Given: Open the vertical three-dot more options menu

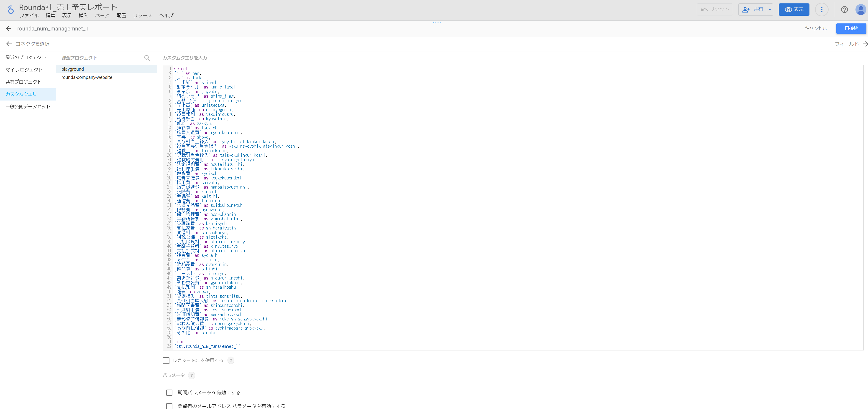Looking at the screenshot, I should click(x=821, y=9).
